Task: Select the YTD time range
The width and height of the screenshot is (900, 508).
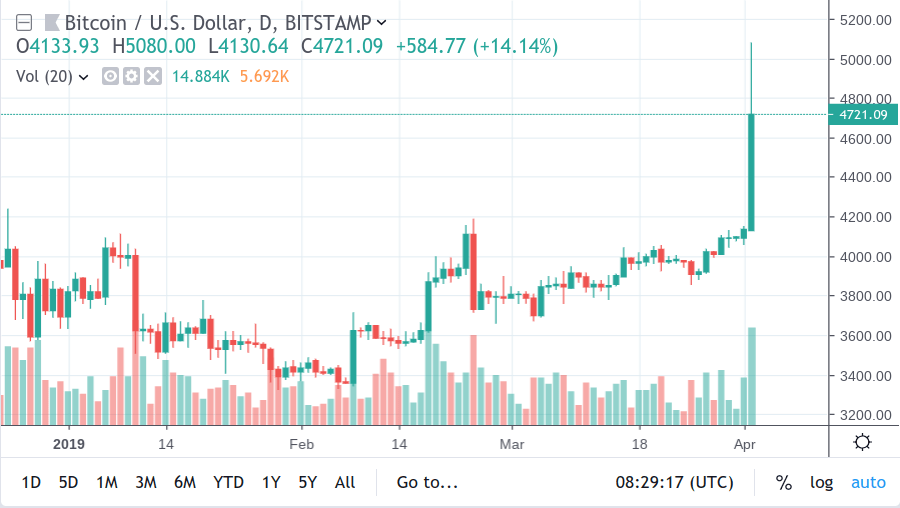Action: (228, 482)
